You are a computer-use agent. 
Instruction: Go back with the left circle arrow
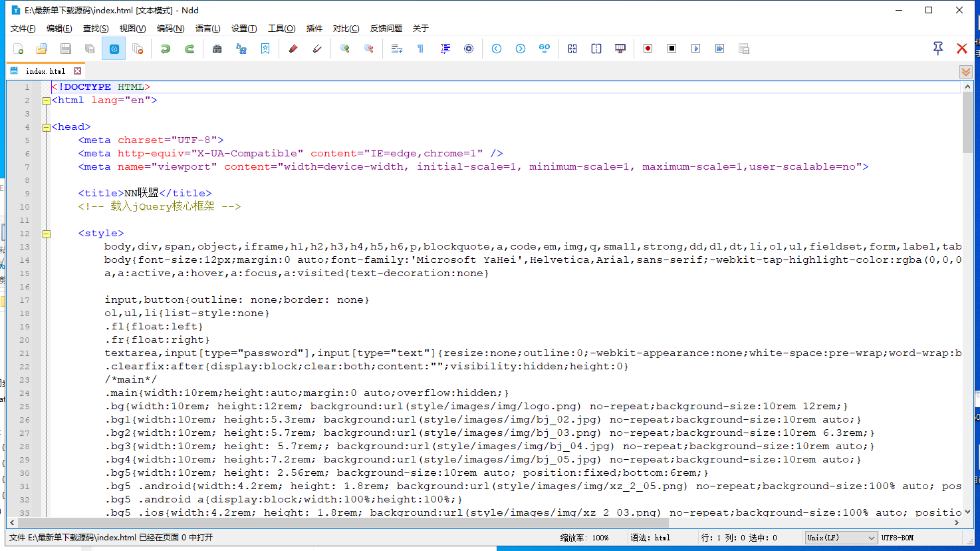(497, 49)
